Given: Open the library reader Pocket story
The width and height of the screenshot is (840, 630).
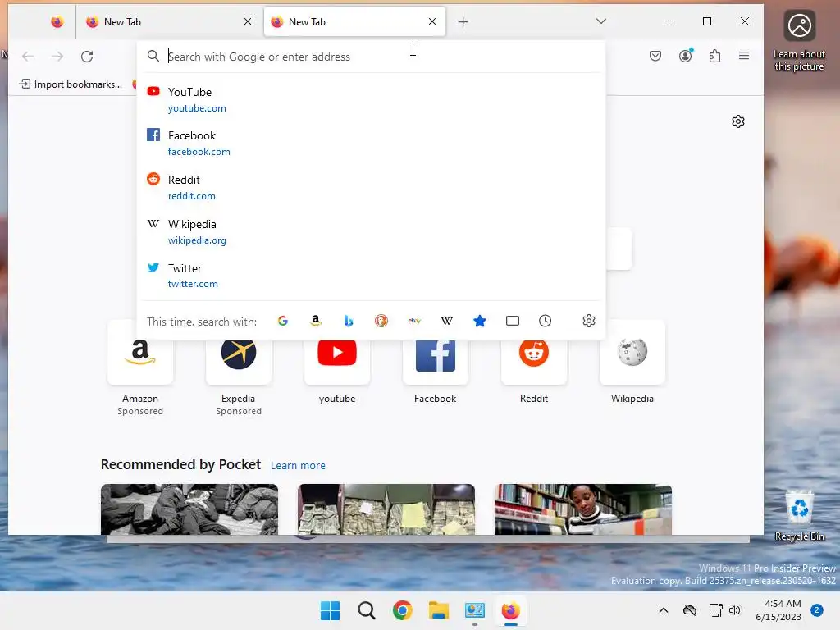Looking at the screenshot, I should coord(583,509).
